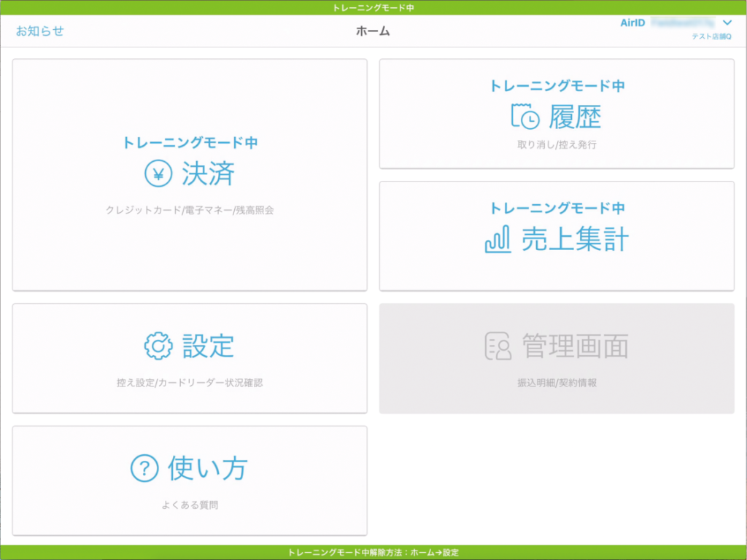Click the ホーム page title
Image resolution: width=747 pixels, height=560 pixels.
click(x=373, y=31)
